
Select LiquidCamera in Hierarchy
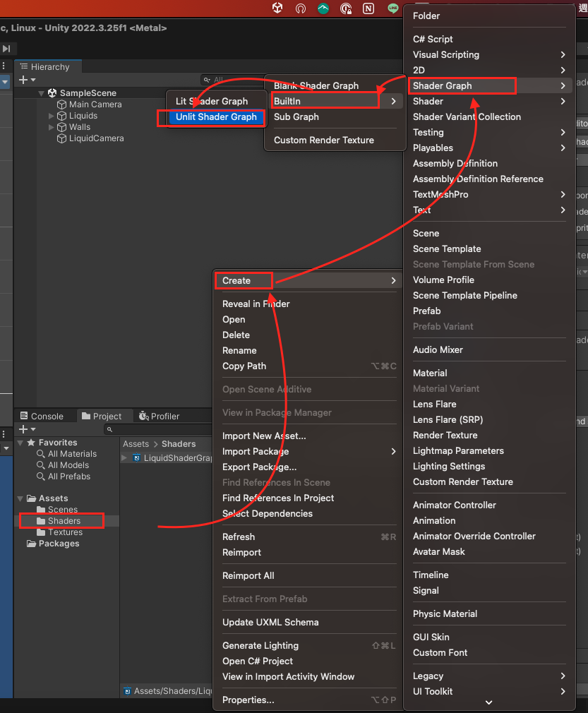tap(97, 138)
